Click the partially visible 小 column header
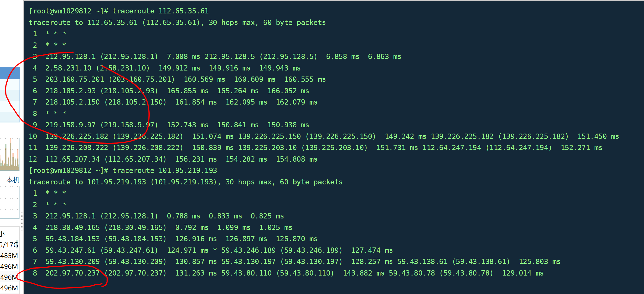Viewport: 644px width, 294px height. coord(2,234)
